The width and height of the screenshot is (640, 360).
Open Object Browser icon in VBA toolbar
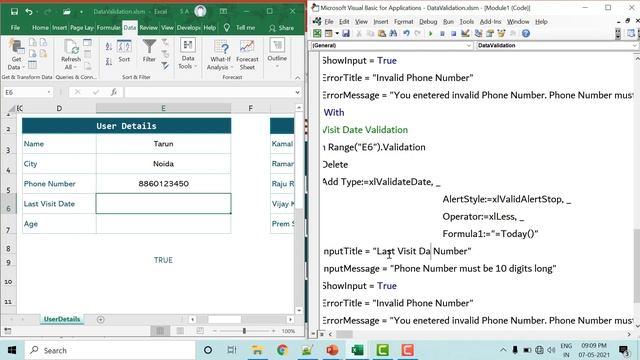tap(501, 33)
